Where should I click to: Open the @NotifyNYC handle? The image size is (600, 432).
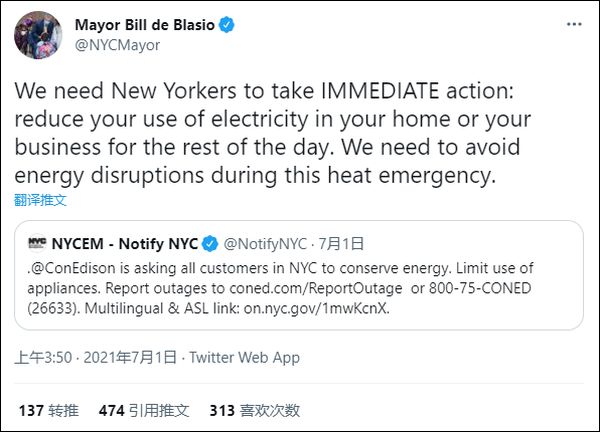click(x=265, y=242)
